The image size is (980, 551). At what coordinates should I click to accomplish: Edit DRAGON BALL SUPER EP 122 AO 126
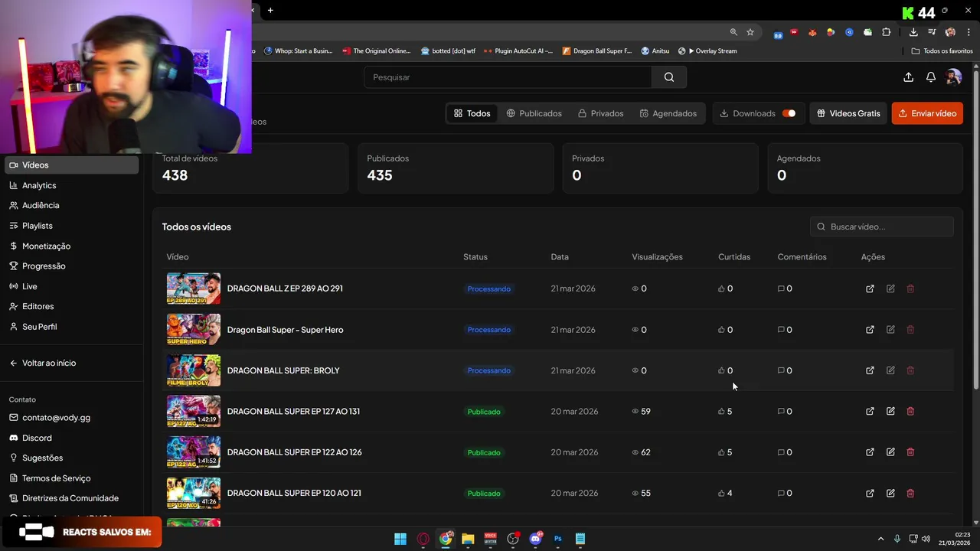point(890,452)
